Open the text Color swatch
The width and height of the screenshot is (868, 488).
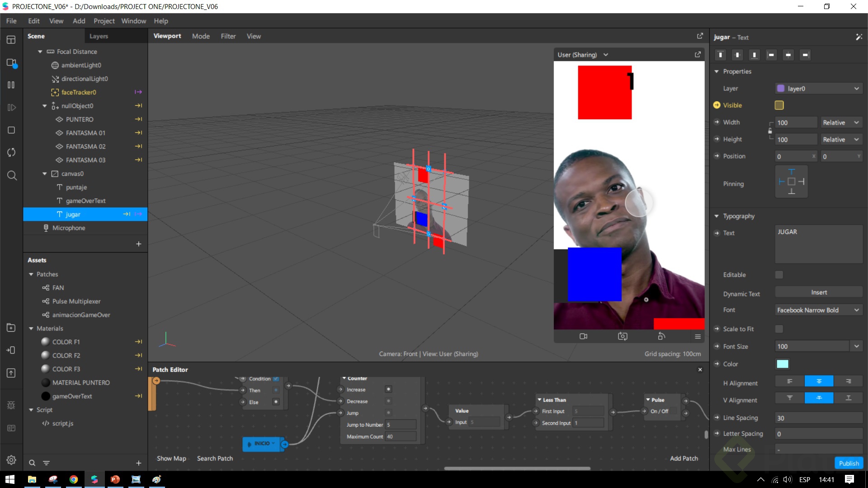coord(782,364)
